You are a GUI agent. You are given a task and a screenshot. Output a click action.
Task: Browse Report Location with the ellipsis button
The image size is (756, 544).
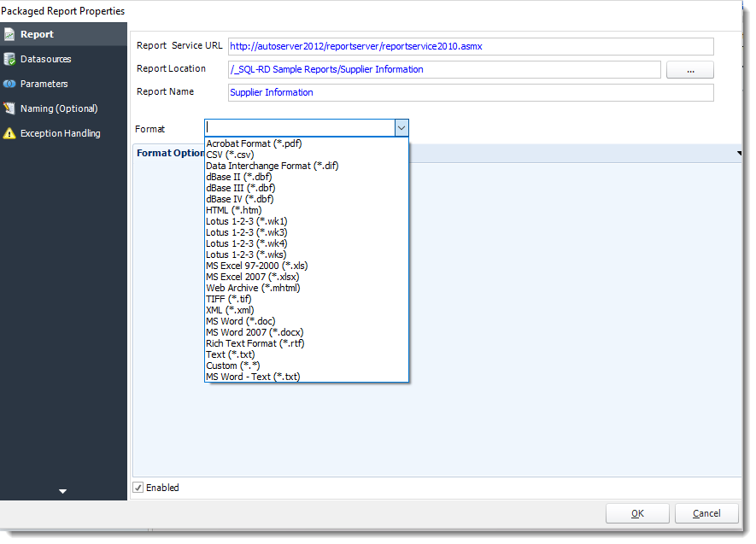coord(689,69)
